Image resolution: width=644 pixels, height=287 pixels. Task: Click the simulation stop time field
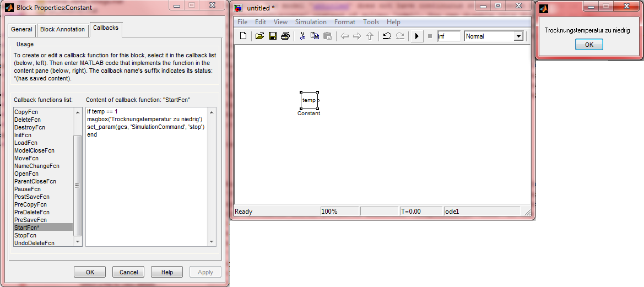448,36
